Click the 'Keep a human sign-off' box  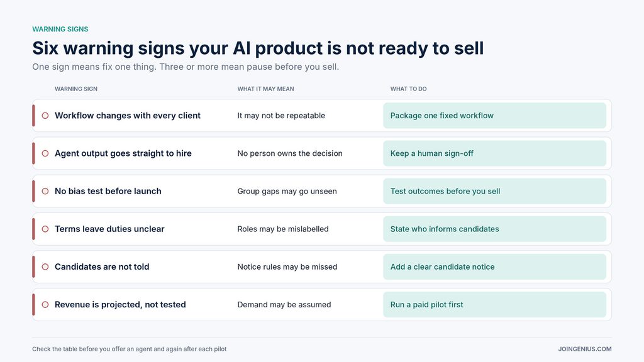pyautogui.click(x=494, y=153)
